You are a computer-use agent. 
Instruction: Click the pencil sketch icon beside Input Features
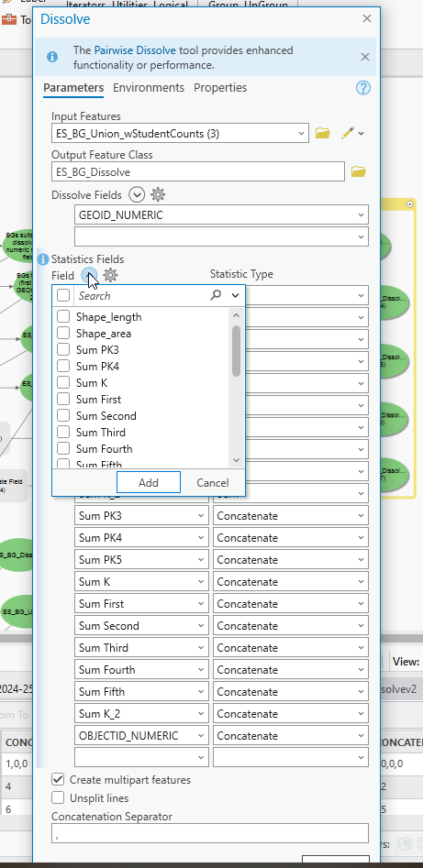pos(348,133)
